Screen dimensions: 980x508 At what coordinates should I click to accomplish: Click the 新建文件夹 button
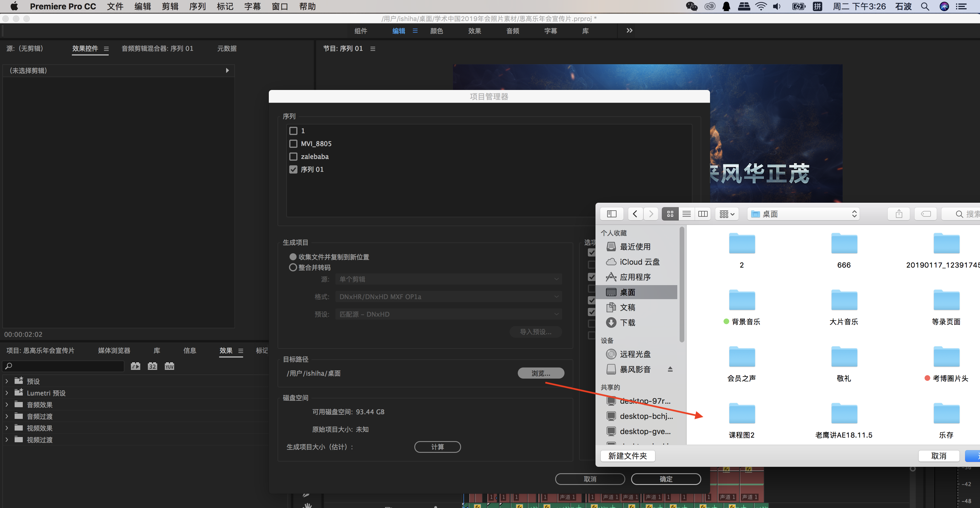coord(627,456)
